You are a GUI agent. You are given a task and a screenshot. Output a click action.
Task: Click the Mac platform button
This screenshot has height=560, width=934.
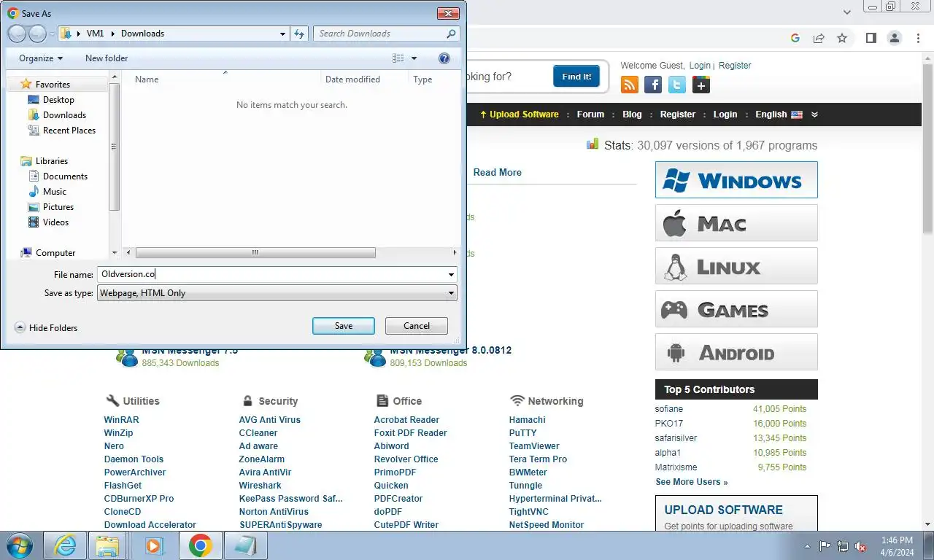coord(736,222)
